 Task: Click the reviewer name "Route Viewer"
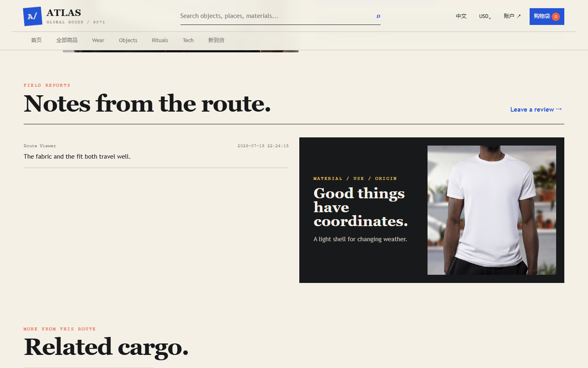pyautogui.click(x=40, y=146)
